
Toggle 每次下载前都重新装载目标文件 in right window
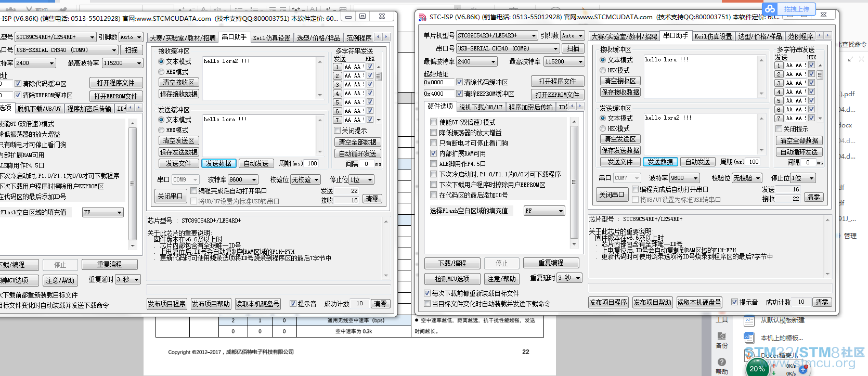[427, 293]
